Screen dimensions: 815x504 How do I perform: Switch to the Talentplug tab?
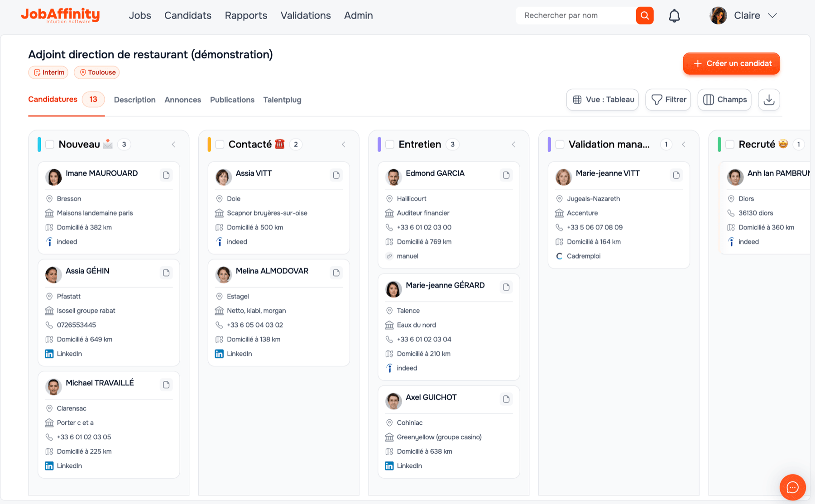coord(282,100)
